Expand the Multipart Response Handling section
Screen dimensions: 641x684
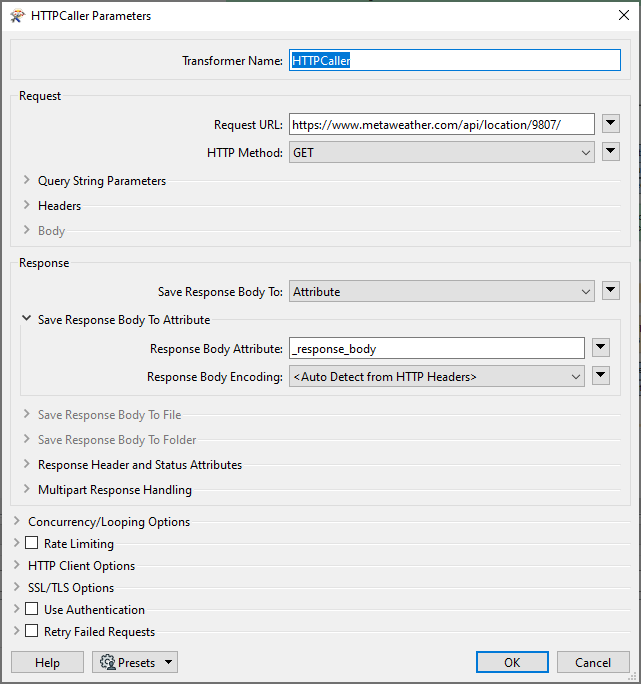point(27,489)
